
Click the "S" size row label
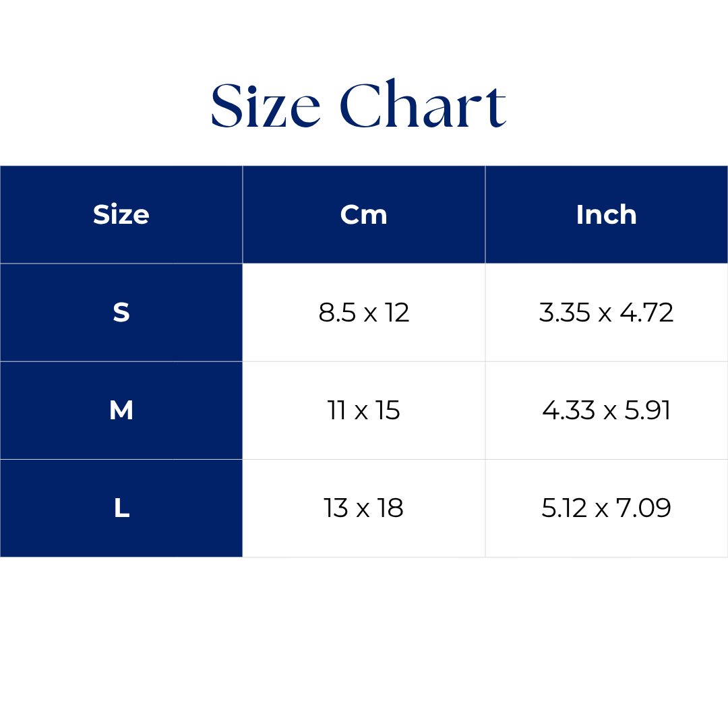coord(121,313)
